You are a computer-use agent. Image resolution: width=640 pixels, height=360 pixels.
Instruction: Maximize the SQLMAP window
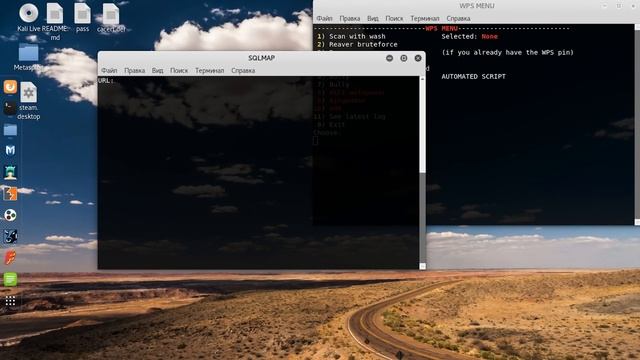pos(404,58)
